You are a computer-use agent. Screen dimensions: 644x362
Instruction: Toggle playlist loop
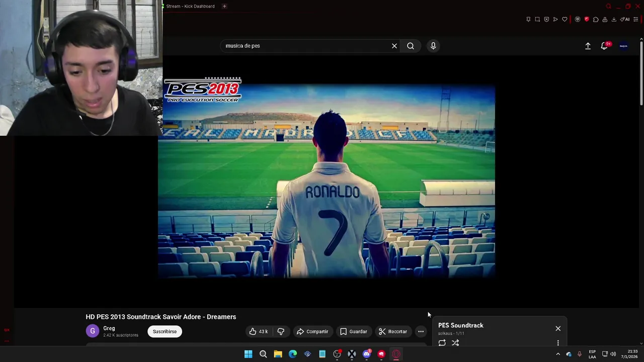point(442,343)
